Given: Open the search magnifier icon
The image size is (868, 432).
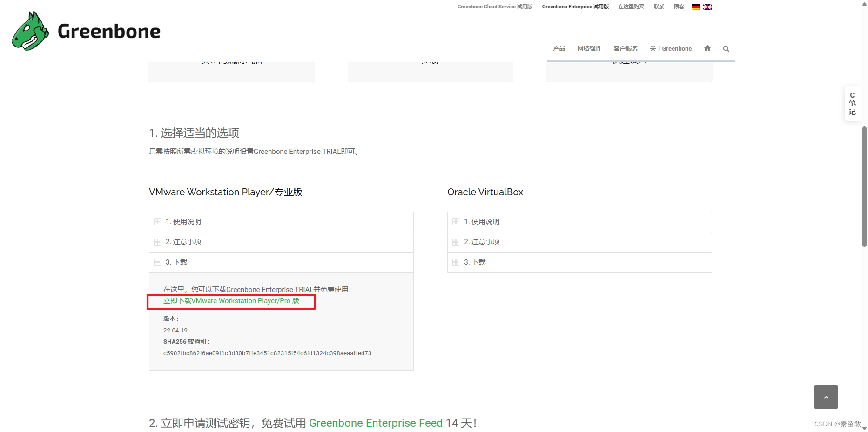Looking at the screenshot, I should [x=726, y=49].
